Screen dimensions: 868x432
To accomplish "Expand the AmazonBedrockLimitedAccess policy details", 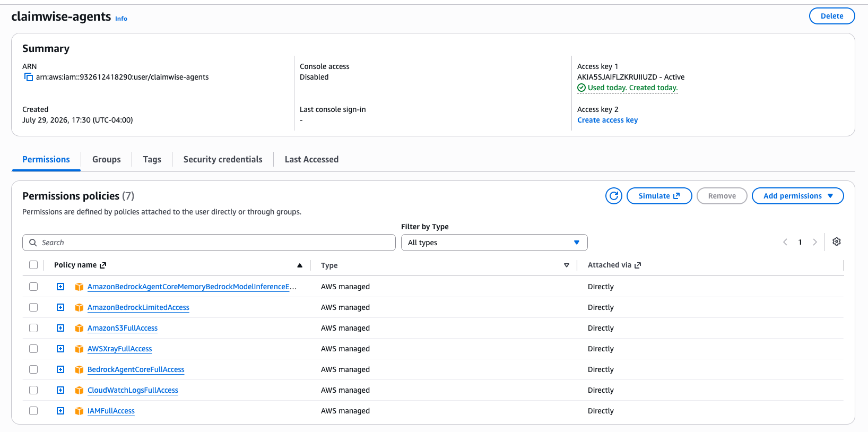I will (x=60, y=307).
